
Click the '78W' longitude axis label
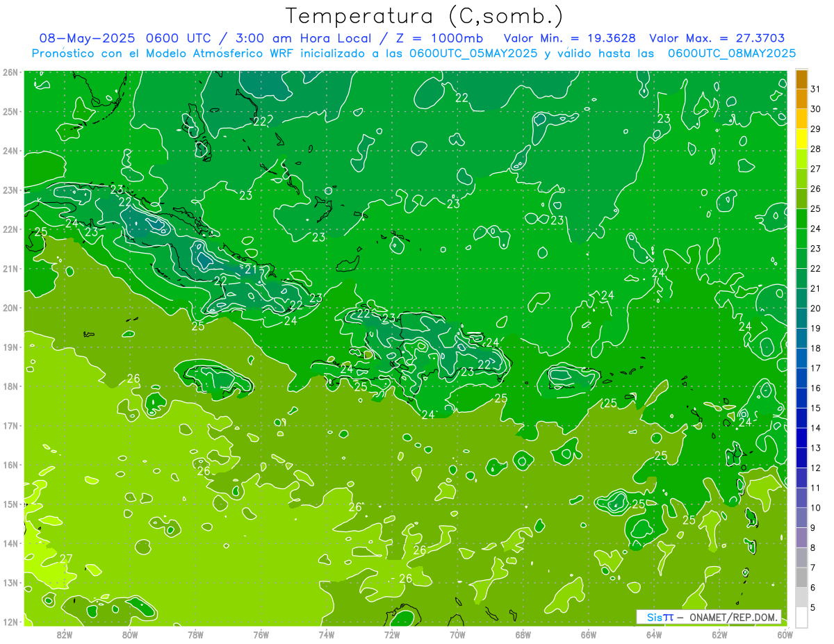(195, 634)
